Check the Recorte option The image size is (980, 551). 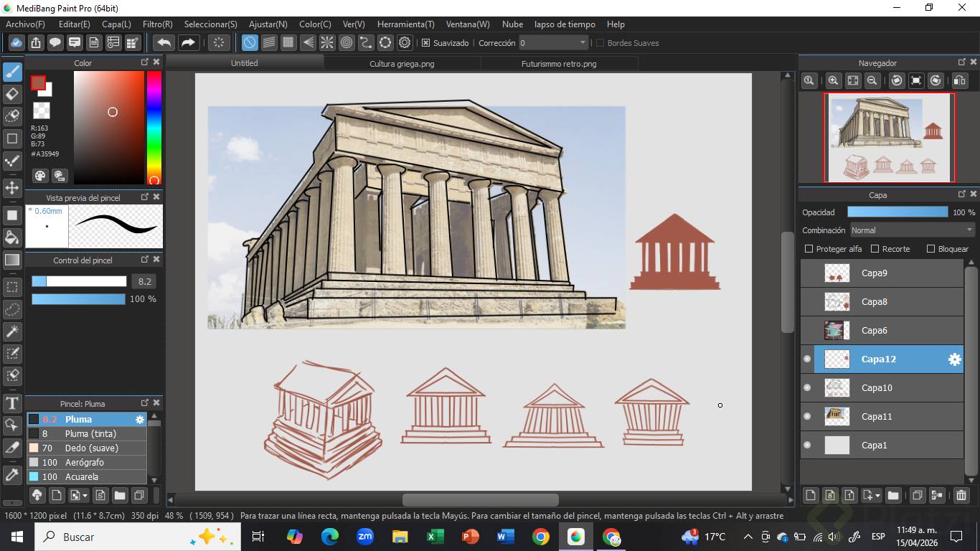click(x=875, y=249)
